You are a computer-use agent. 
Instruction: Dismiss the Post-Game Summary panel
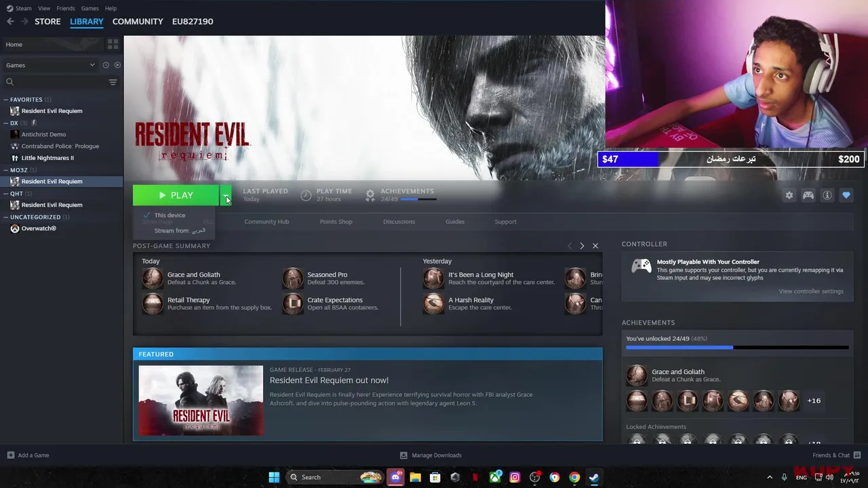(x=595, y=246)
